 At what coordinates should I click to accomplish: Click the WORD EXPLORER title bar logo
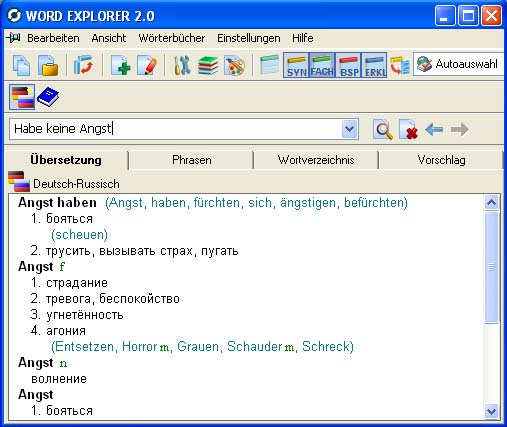[14, 16]
